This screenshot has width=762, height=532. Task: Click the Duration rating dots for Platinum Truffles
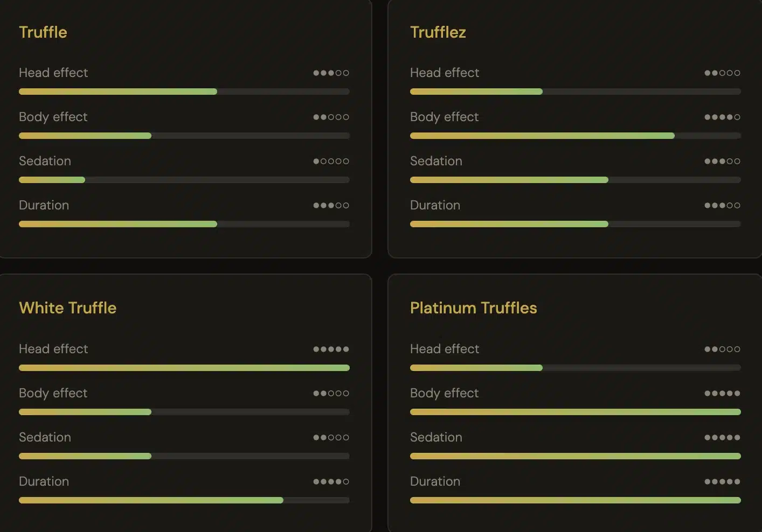(x=722, y=481)
